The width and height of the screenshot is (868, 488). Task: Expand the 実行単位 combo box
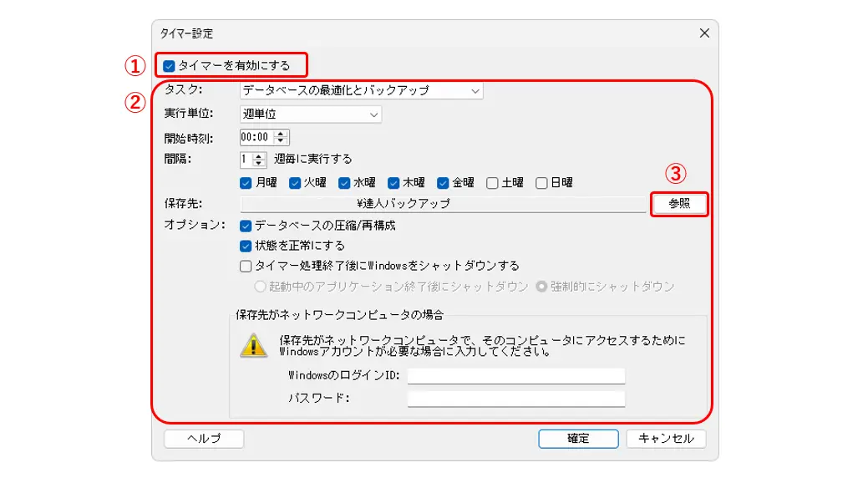click(x=311, y=114)
